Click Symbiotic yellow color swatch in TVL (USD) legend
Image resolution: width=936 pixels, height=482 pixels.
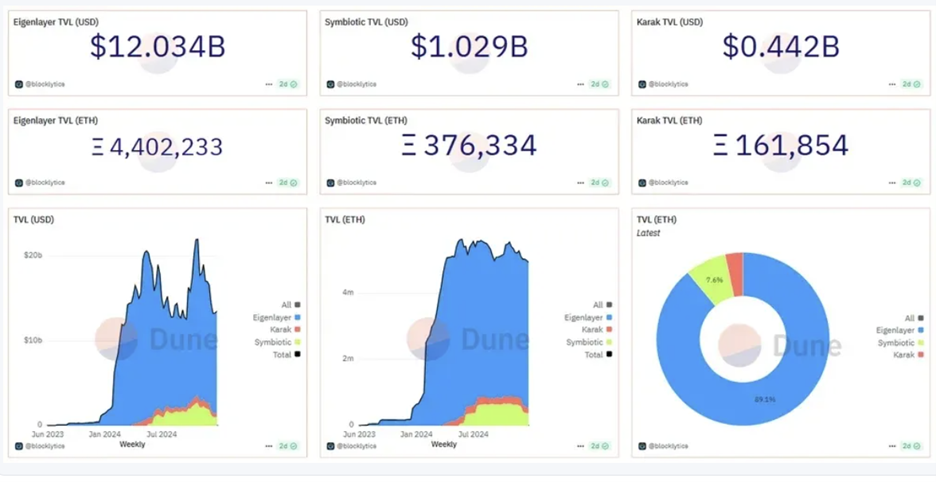[x=297, y=342]
